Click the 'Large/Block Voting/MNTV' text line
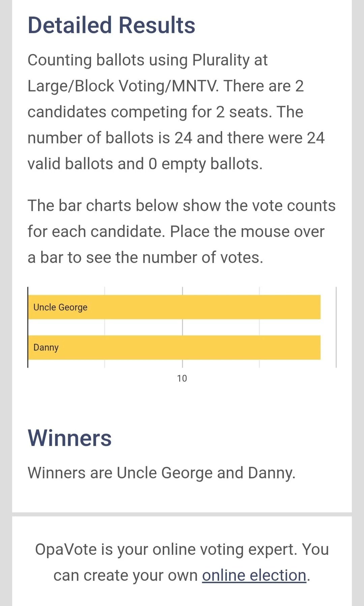Viewport: 364px width, 606px height. 123,86
